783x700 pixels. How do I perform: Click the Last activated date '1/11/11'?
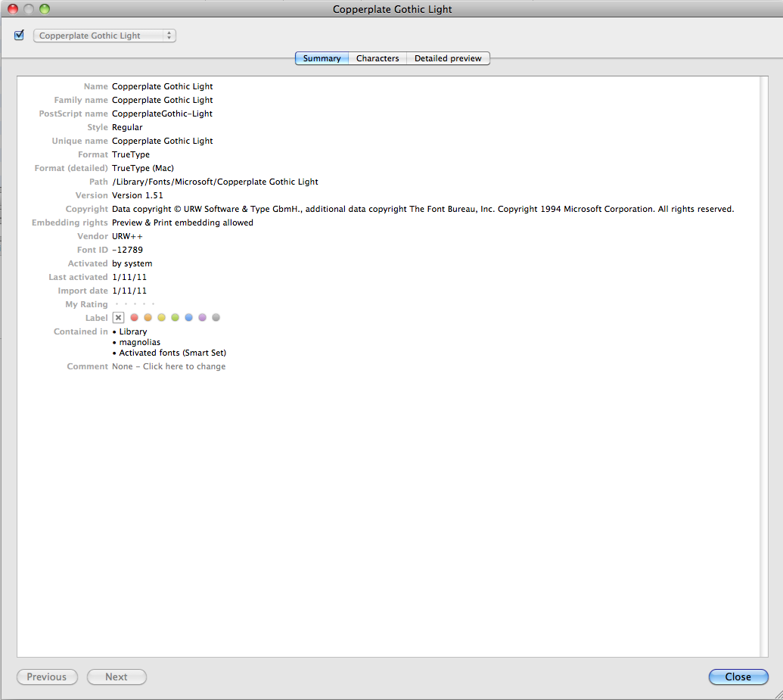coord(129,277)
